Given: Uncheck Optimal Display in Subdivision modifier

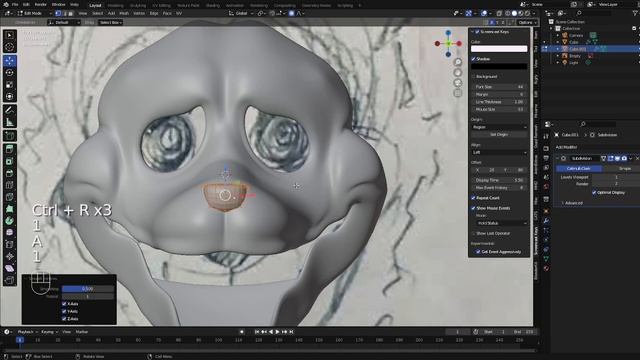Looking at the screenshot, I should pos(594,192).
